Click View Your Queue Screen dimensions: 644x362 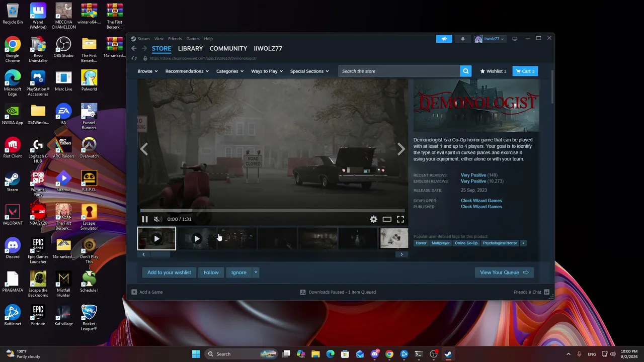[x=504, y=273]
